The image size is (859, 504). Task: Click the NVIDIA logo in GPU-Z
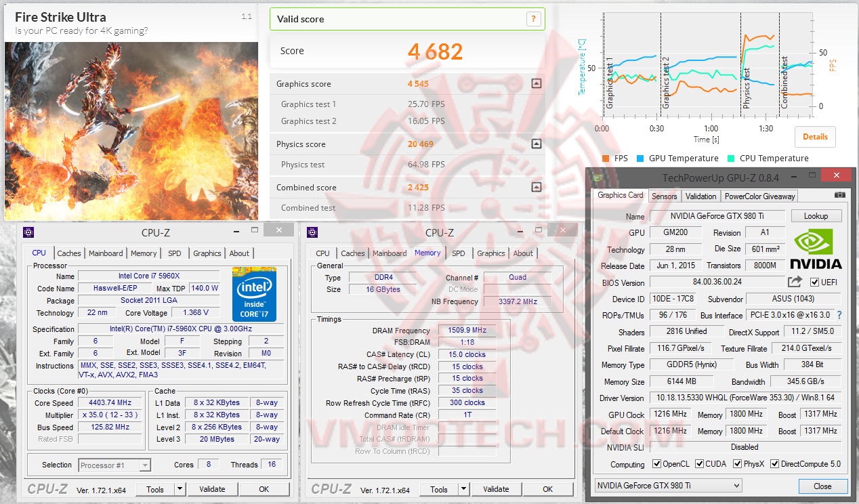coord(816,249)
